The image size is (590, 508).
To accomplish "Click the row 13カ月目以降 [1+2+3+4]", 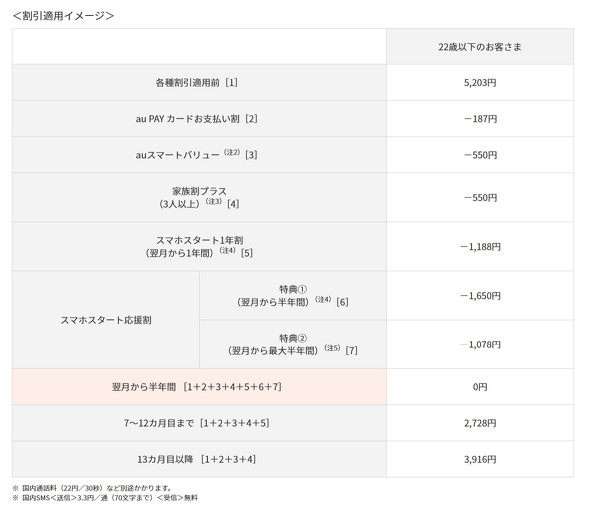I will [199, 459].
